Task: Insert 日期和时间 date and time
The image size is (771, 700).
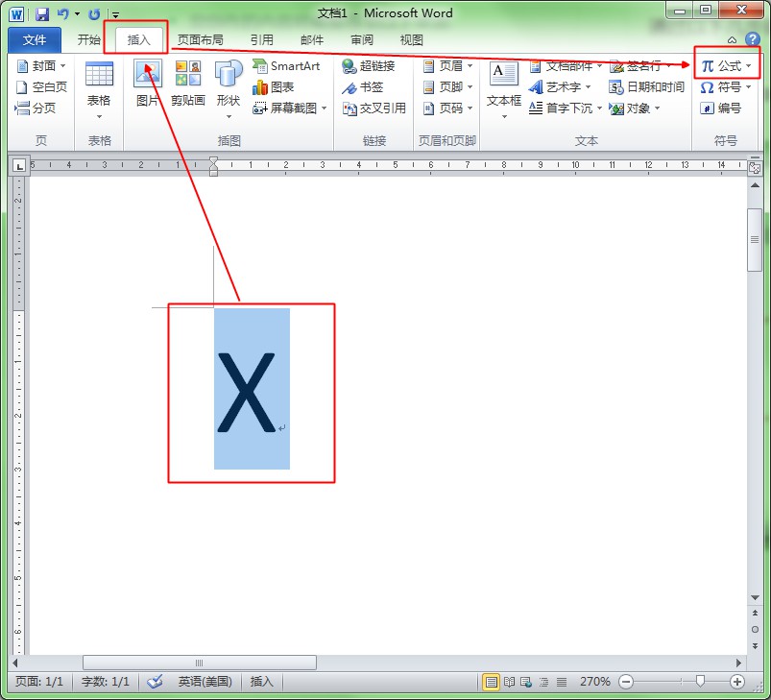Action: [646, 87]
